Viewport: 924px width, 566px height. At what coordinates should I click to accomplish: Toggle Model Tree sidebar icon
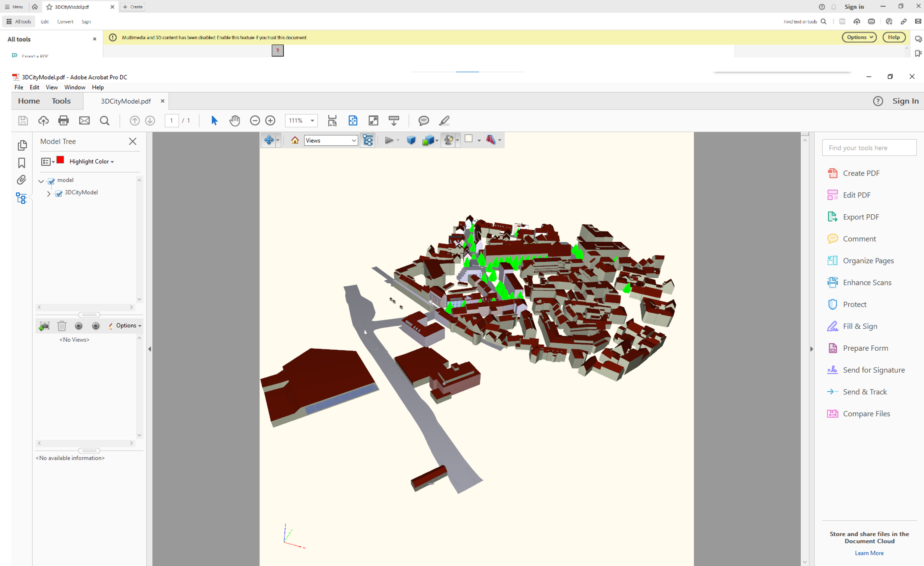(x=21, y=198)
